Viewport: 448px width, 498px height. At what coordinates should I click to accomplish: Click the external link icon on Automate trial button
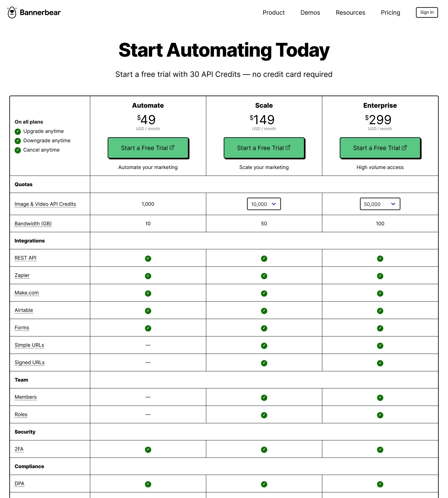tap(172, 147)
